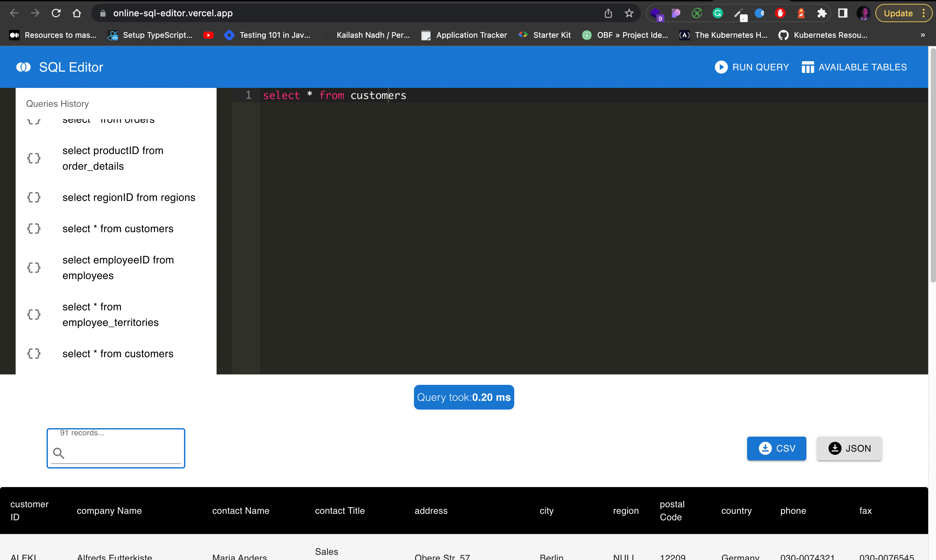
Task: Sort by company Name column header
Action: click(x=109, y=511)
